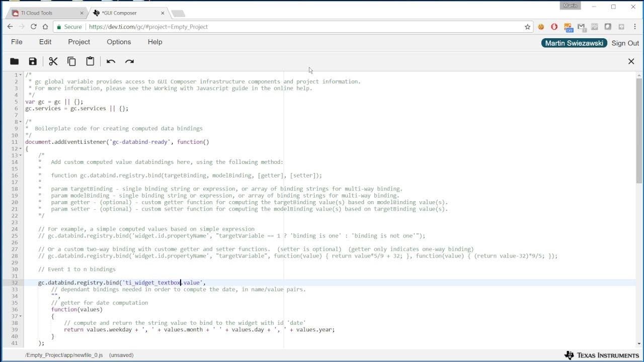Cut selection with the scissors icon
Viewport: 644px width, 362px height.
(x=53, y=61)
